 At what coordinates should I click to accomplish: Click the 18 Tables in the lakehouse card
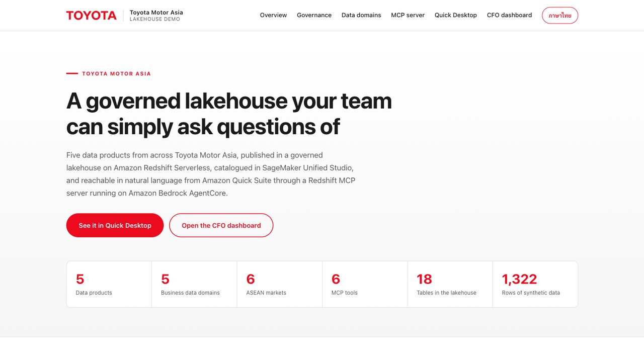pos(450,284)
